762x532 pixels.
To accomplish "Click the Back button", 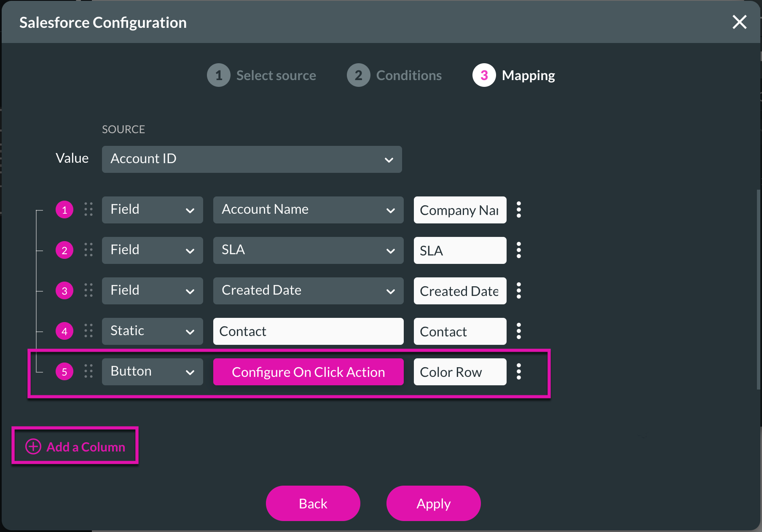I will click(313, 503).
